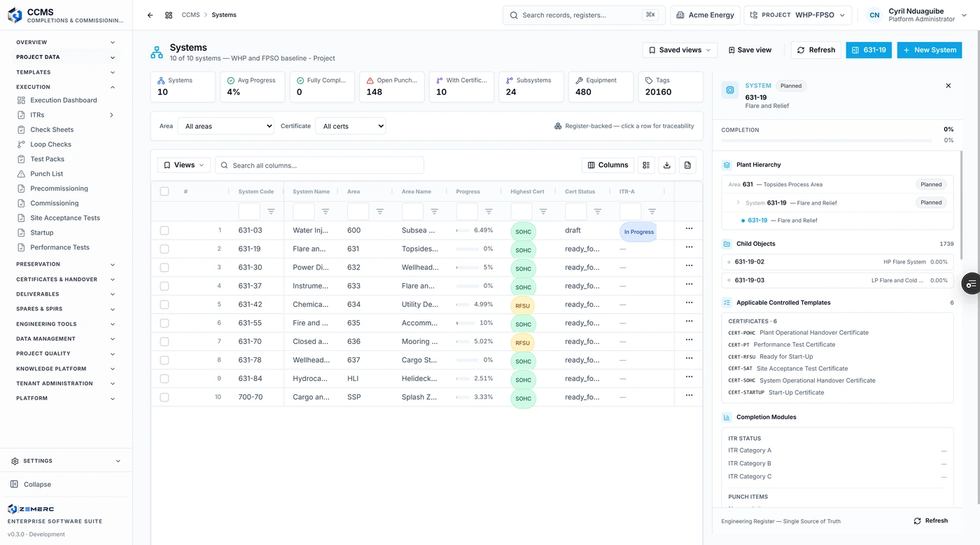Open the Startup sidebar item
The width and height of the screenshot is (980, 545).
click(42, 233)
